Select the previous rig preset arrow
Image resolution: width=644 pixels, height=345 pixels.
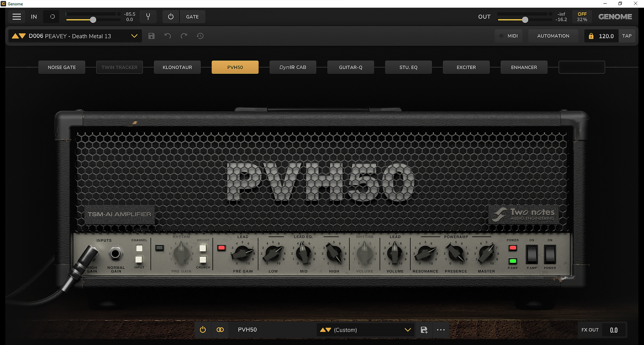click(15, 36)
